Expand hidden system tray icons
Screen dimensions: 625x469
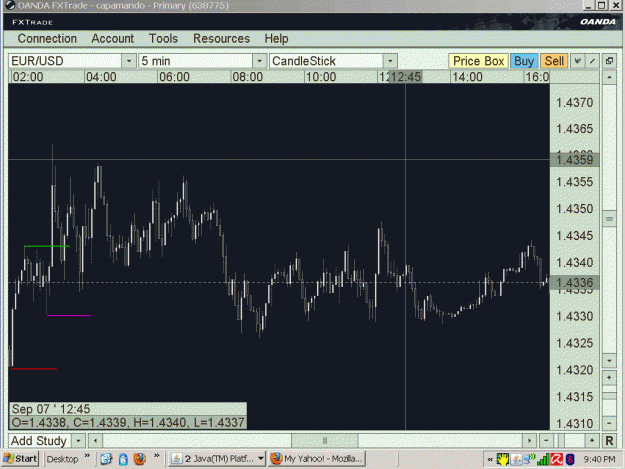pos(490,459)
